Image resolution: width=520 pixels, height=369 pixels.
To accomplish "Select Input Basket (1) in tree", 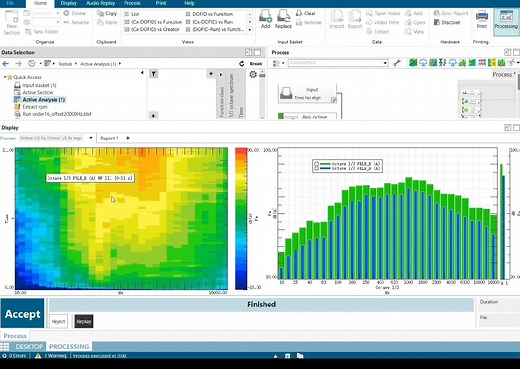I will (x=35, y=85).
